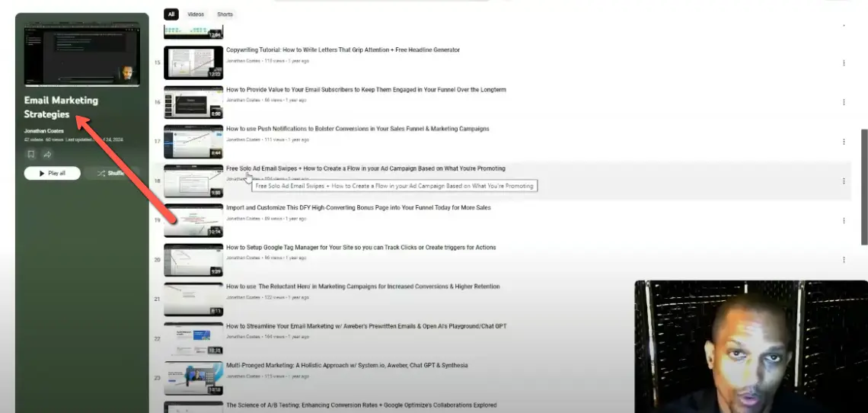
Task: Open three-dot menu for Solo Ad Email Swipes video
Action: coord(844,181)
